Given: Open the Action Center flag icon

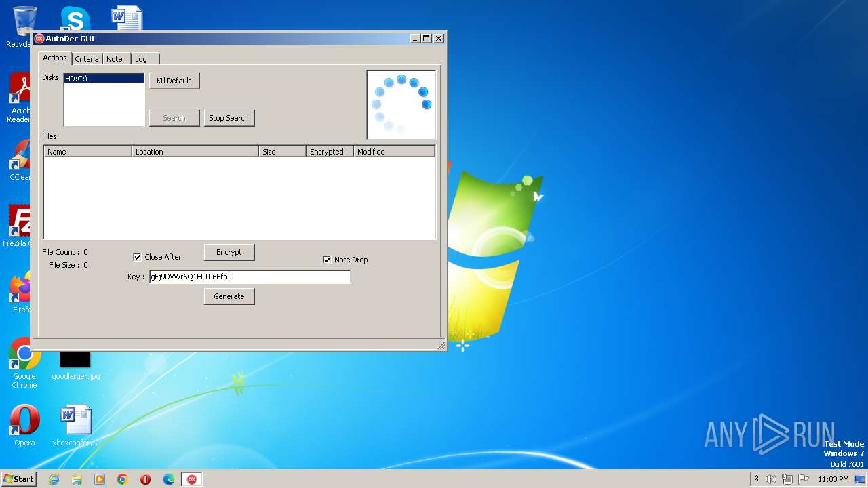Looking at the screenshot, I should [803, 479].
